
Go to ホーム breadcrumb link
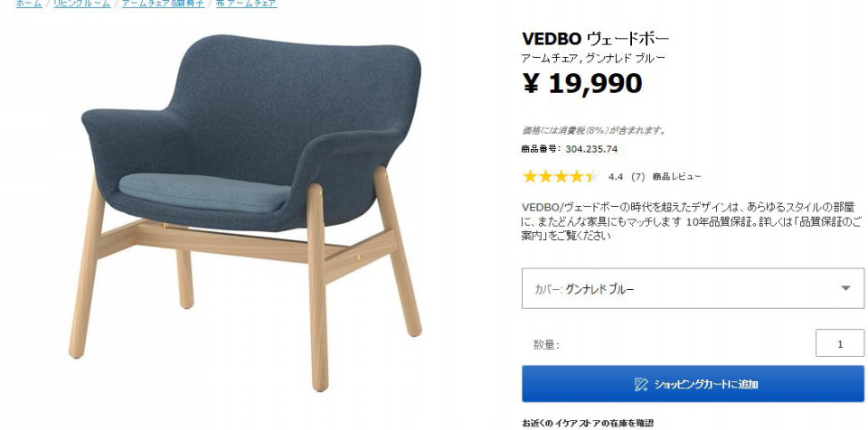click(x=29, y=4)
